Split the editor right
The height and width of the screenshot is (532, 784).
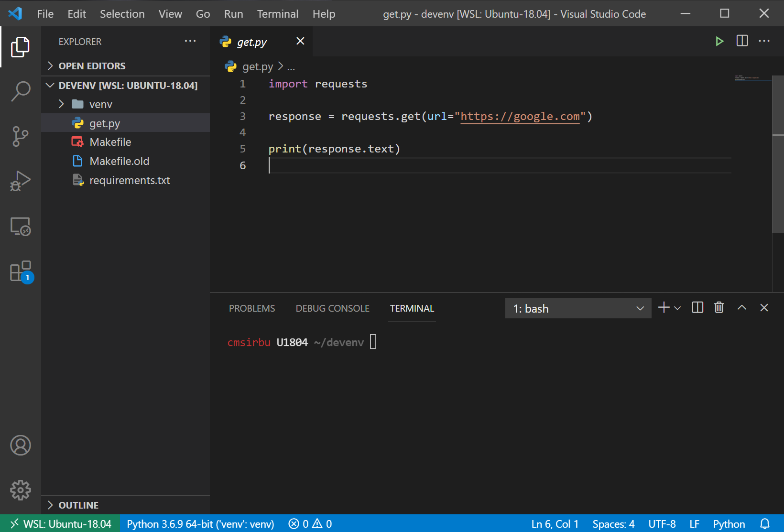pyautogui.click(x=742, y=41)
